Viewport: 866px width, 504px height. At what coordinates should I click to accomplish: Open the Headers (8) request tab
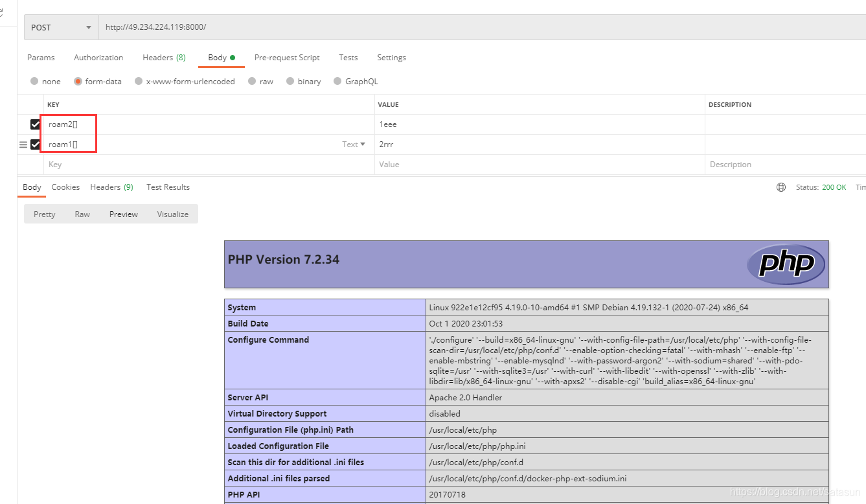(x=164, y=58)
